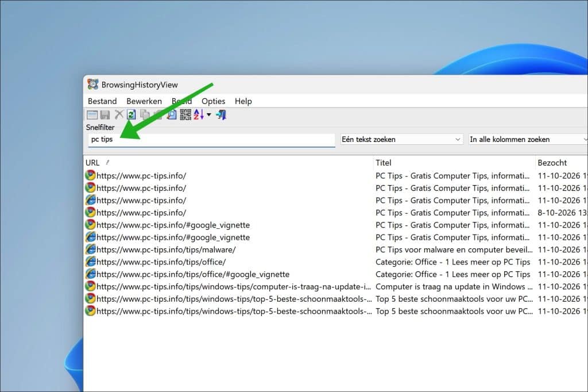This screenshot has width=588, height=392.
Task: Click the Exit door toolbar icon
Action: (x=221, y=114)
